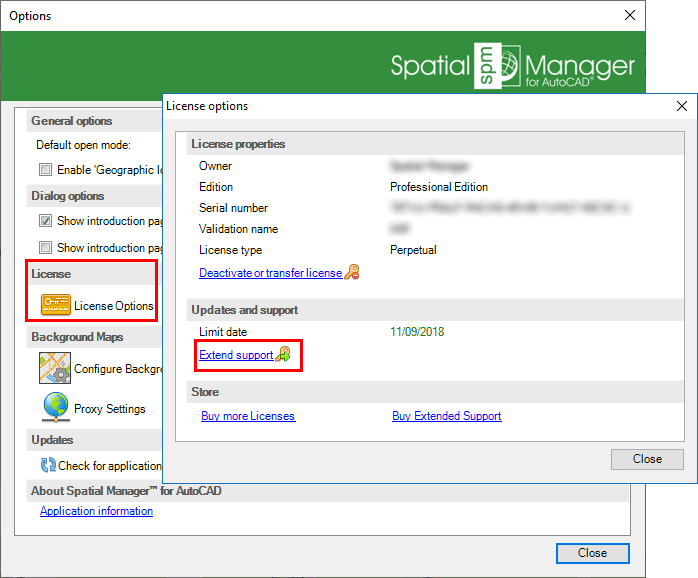Open the Application information link
Screen dimensions: 698x578
(x=96, y=511)
